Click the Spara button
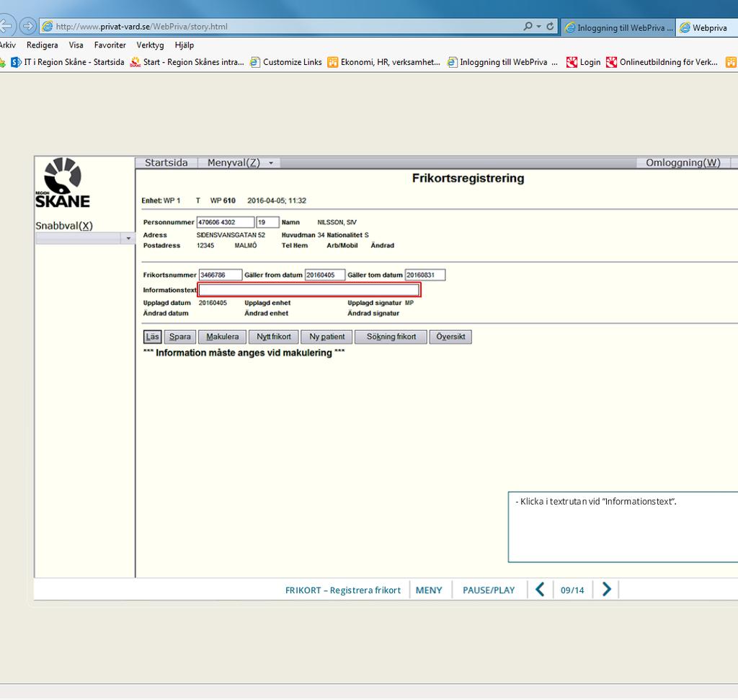 tap(179, 337)
